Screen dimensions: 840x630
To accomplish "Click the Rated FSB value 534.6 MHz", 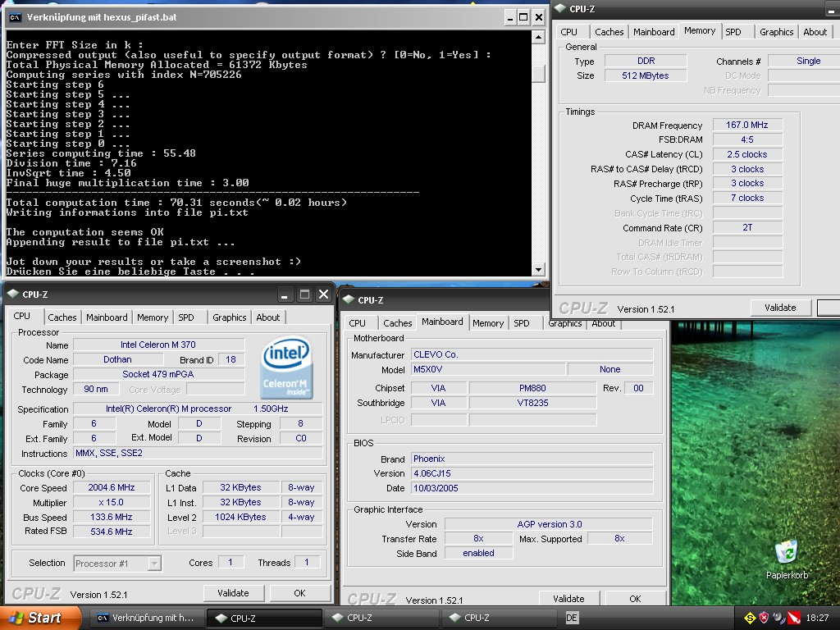I will 112,532.
